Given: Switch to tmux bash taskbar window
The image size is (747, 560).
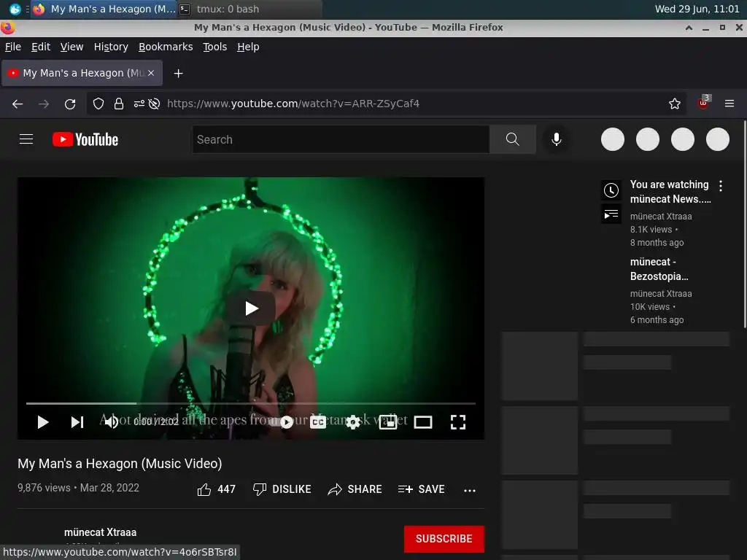Looking at the screenshot, I should [249, 9].
